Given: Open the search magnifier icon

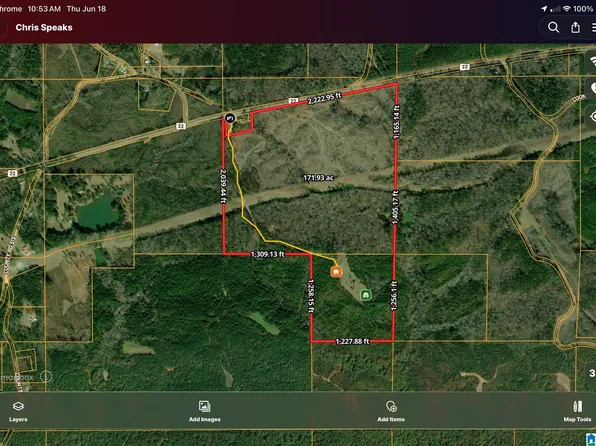Looking at the screenshot, I should point(553,27).
